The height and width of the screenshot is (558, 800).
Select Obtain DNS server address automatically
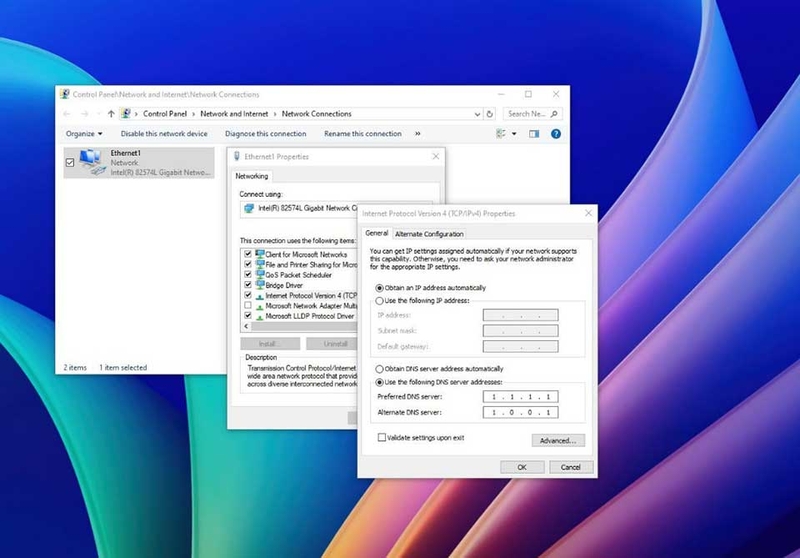tap(380, 369)
